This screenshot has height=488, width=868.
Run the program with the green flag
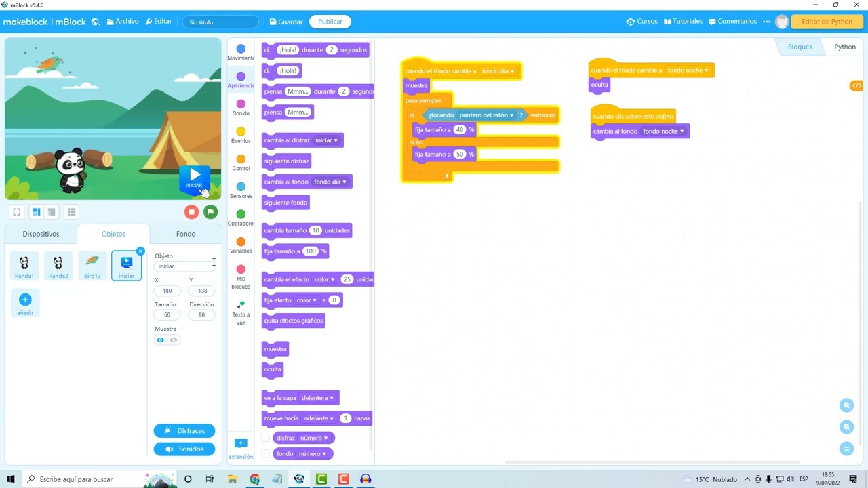click(x=211, y=212)
